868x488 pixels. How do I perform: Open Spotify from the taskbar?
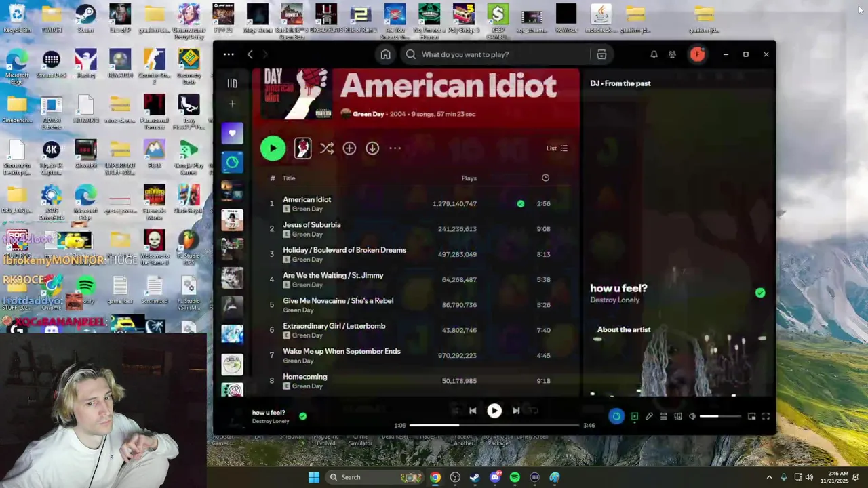pos(515,477)
